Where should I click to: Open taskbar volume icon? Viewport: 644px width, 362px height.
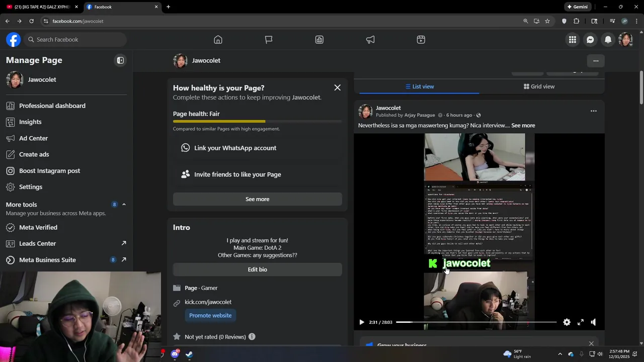[x=600, y=354]
